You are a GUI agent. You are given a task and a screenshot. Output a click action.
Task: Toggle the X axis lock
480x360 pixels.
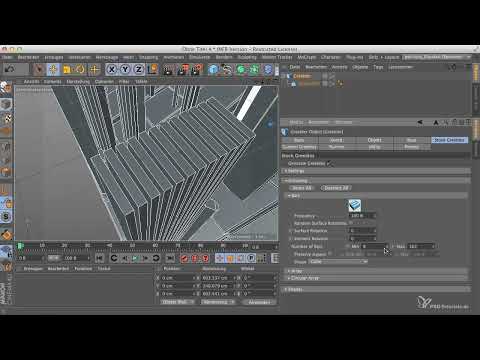(112, 69)
